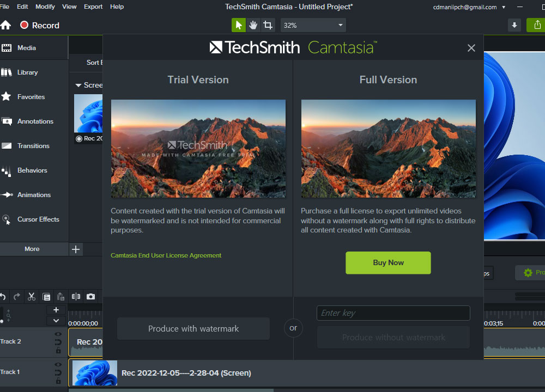The image size is (545, 392).
Task: Open the Edit menu
Action: [x=22, y=7]
